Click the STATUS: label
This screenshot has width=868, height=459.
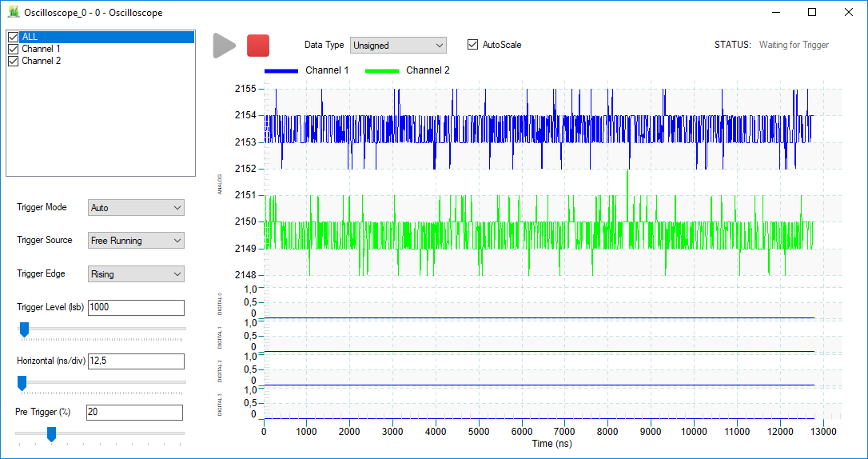pyautogui.click(x=732, y=45)
